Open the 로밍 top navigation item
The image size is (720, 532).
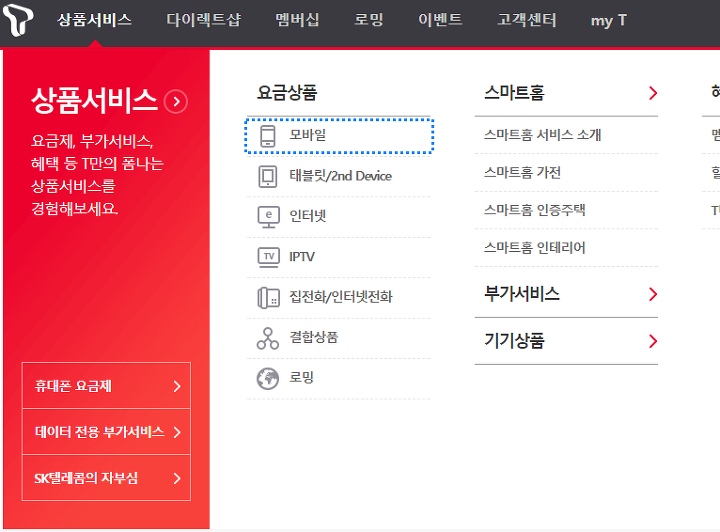click(369, 20)
